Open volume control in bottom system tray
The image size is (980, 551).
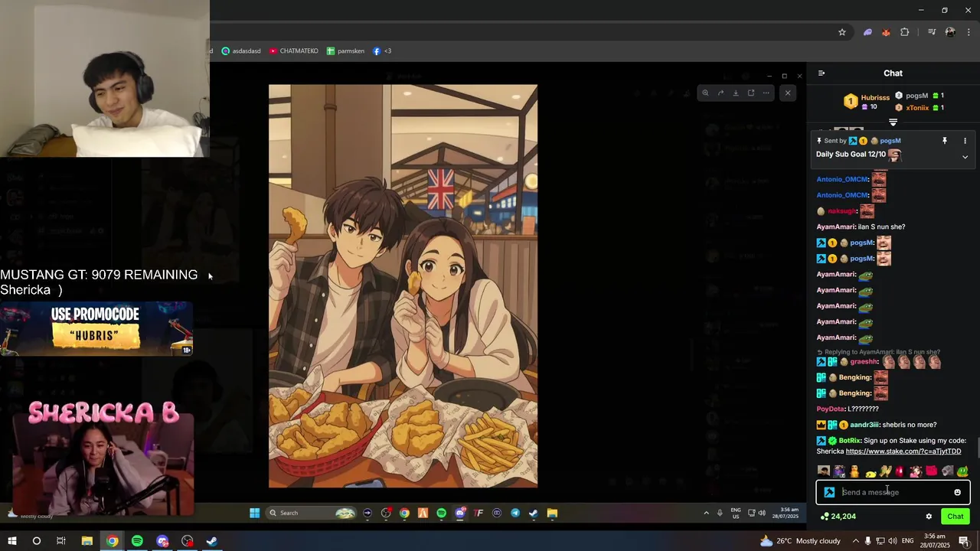[x=892, y=541]
